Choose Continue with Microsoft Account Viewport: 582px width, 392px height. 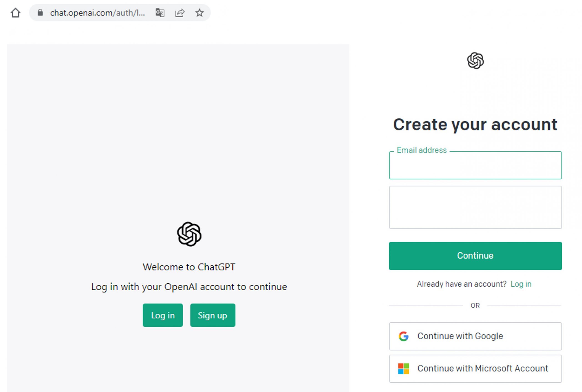coord(475,369)
